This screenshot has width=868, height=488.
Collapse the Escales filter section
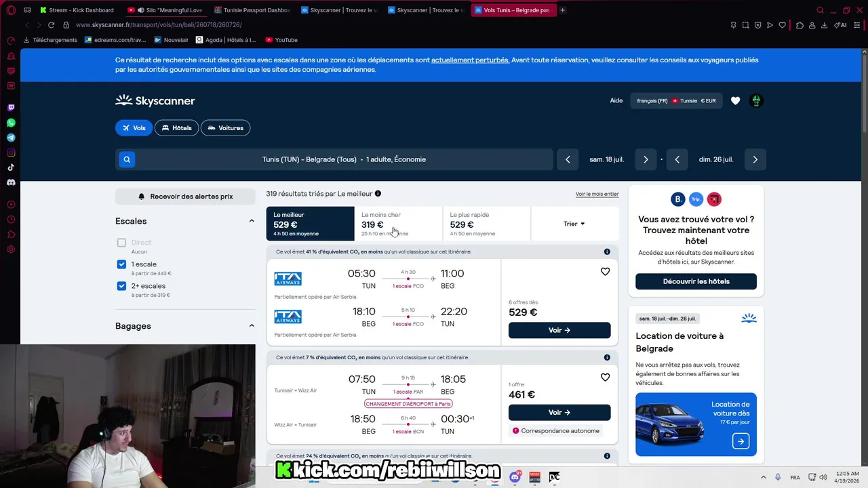pos(252,221)
